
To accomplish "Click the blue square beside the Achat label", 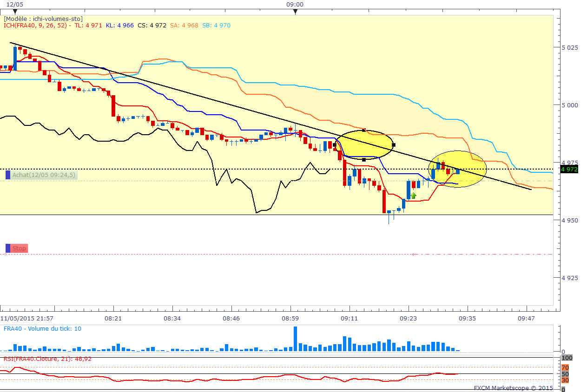I will [8, 175].
